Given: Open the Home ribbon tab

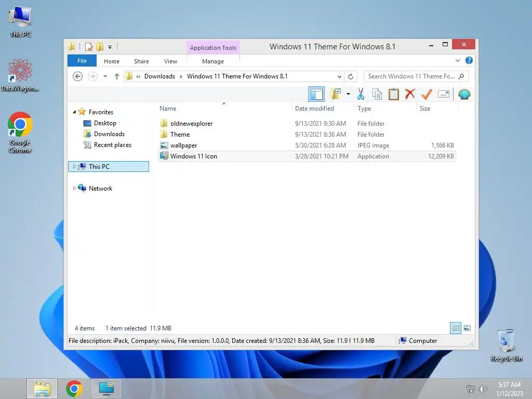Looking at the screenshot, I should pos(112,61).
